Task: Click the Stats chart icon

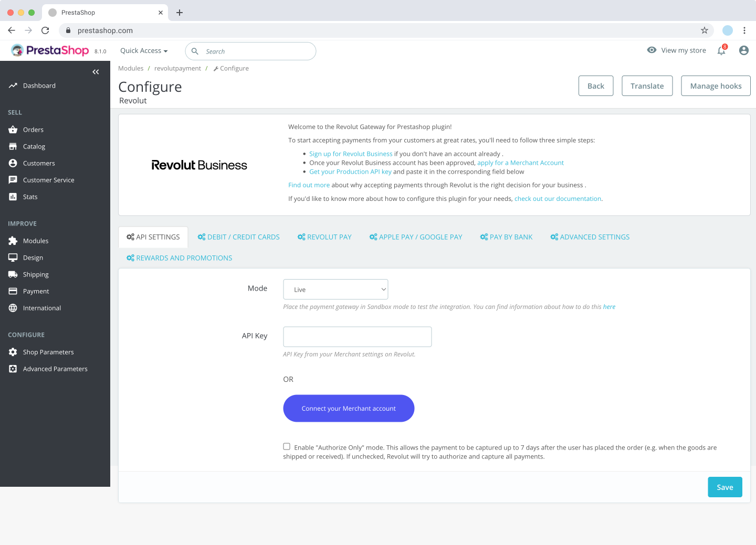Action: [x=13, y=197]
